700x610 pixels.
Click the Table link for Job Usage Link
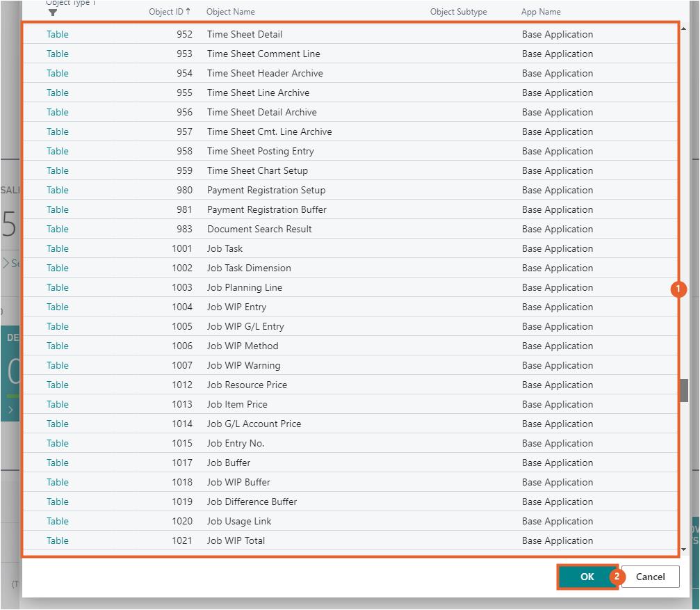pyautogui.click(x=58, y=521)
